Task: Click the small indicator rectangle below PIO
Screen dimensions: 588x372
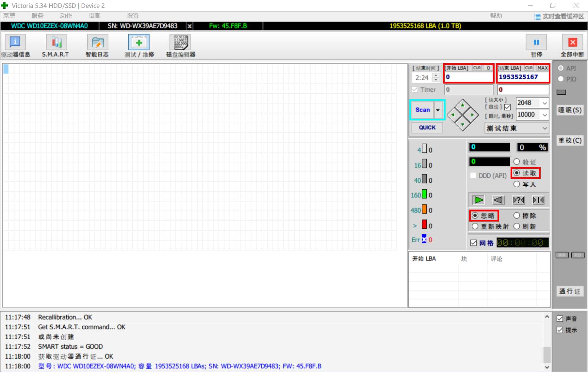Action: tap(561, 92)
